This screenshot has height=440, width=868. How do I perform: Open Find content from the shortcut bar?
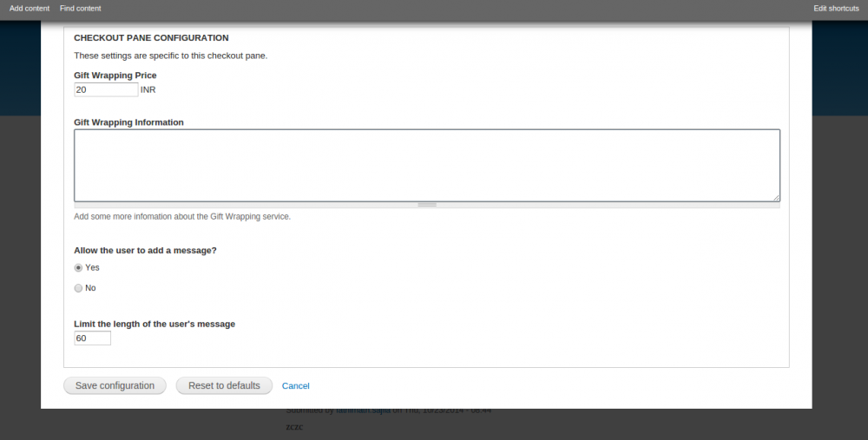click(81, 9)
